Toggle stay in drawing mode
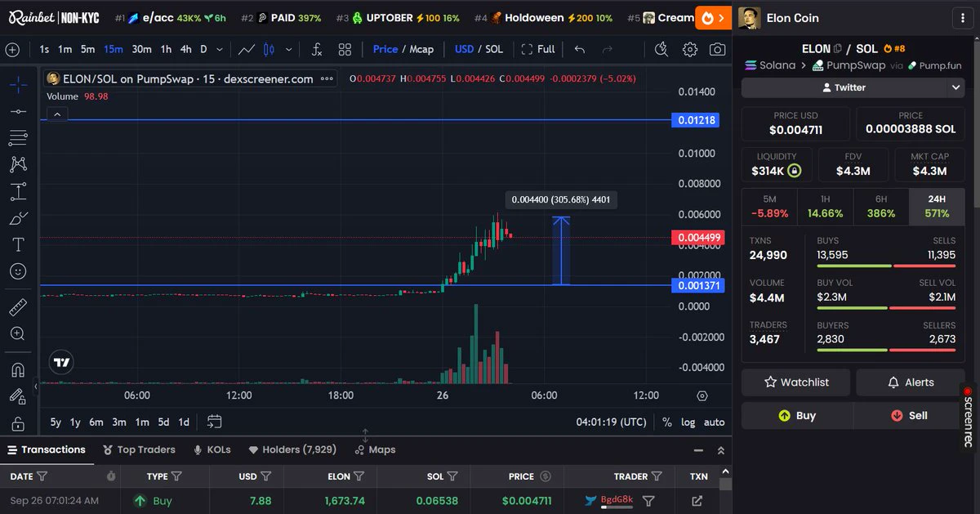The width and height of the screenshot is (980, 514). pos(18,396)
